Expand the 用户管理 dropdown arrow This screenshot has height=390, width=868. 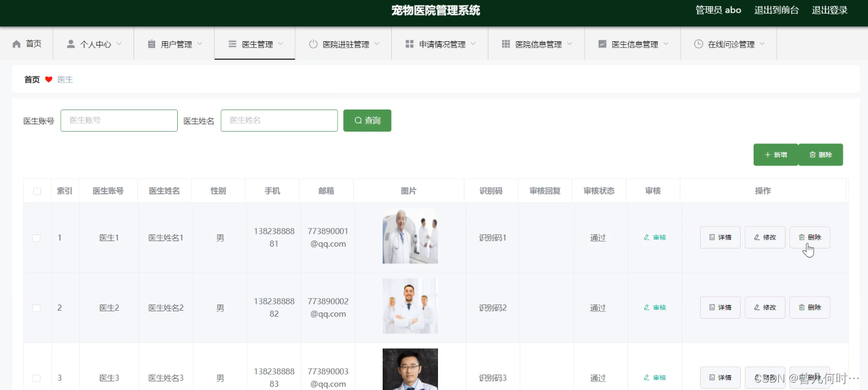click(x=200, y=44)
